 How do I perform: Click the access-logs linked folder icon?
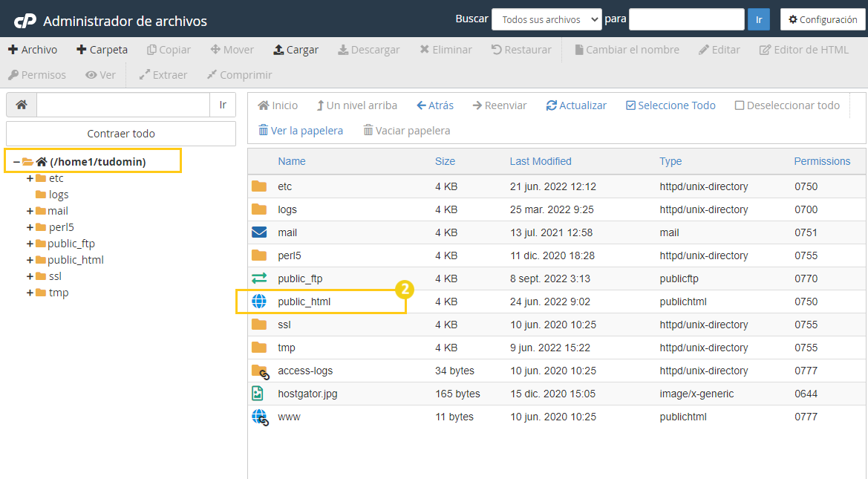tap(260, 371)
